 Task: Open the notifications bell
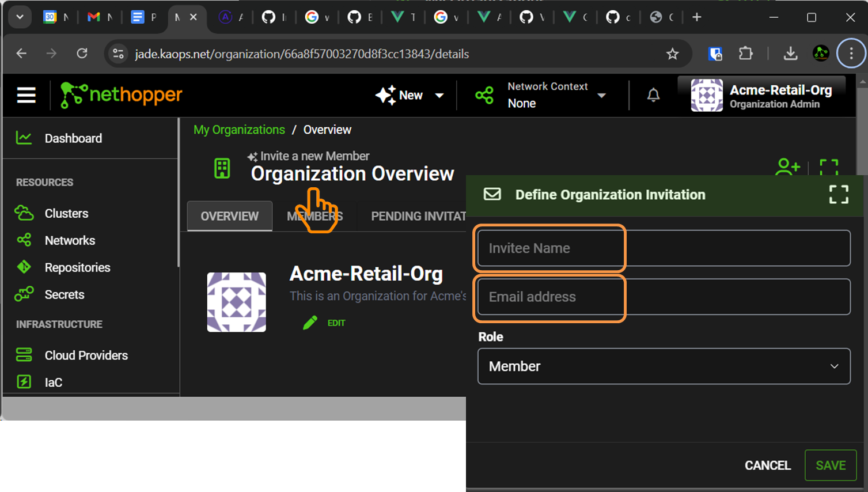(x=653, y=95)
